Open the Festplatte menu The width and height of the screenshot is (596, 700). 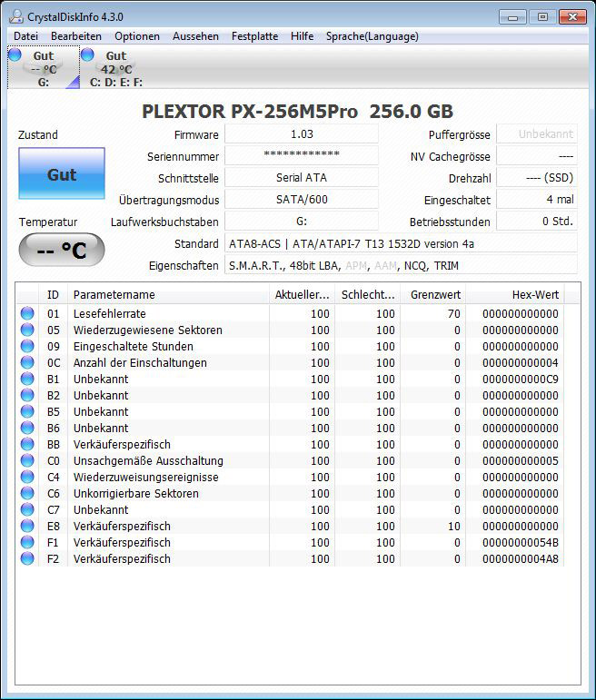(x=254, y=36)
